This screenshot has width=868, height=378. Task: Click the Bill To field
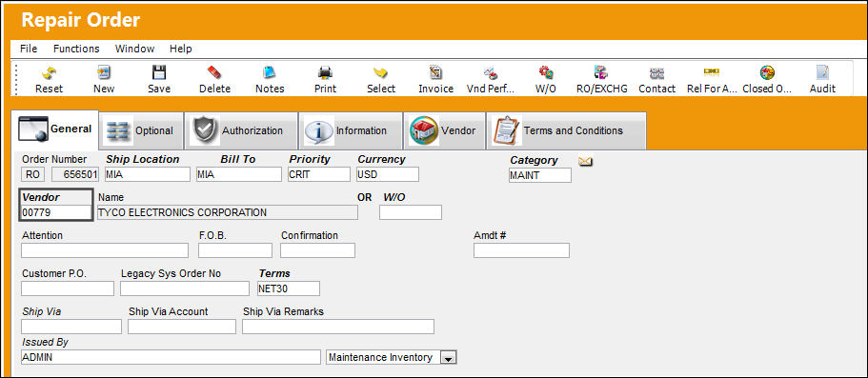[238, 174]
